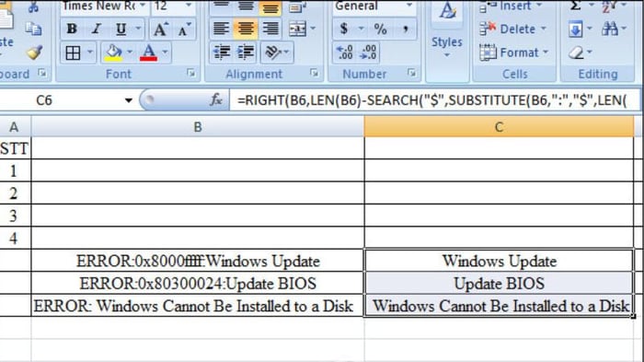Toggle Align Text Left
The height and width of the screenshot is (362, 644).
point(222,29)
